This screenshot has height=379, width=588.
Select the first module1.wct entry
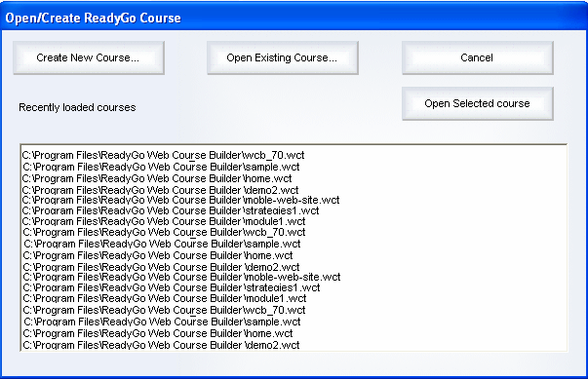pos(164,221)
